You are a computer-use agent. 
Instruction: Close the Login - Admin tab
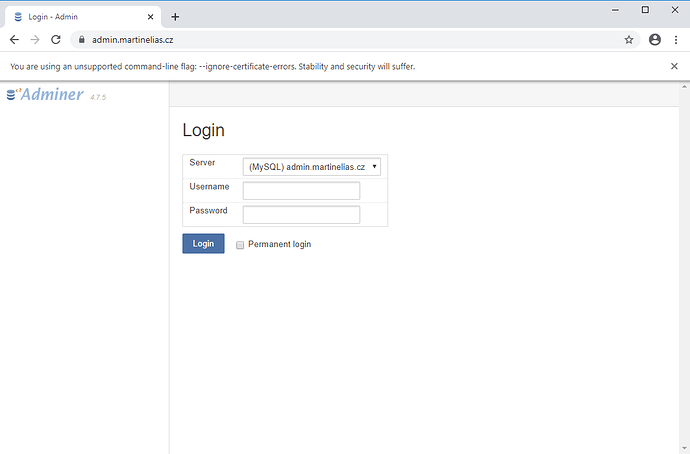[x=150, y=17]
